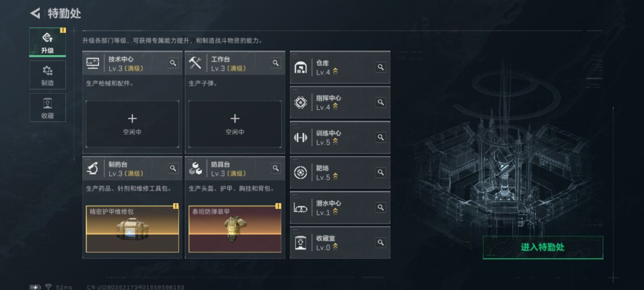Screen dimensions: 644x290
Task: Add production in 工作台 idle slot
Action: click(235, 124)
